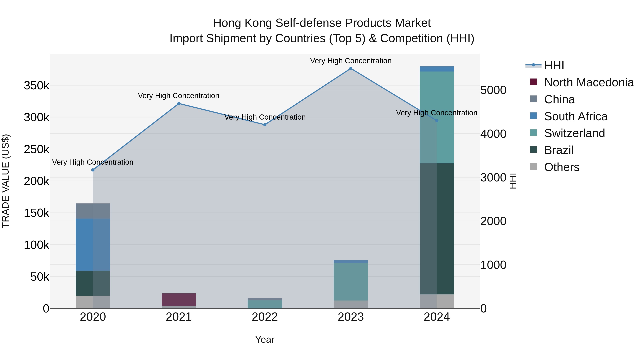Select the 2023 HHI data point
644x362 pixels.
(351, 68)
